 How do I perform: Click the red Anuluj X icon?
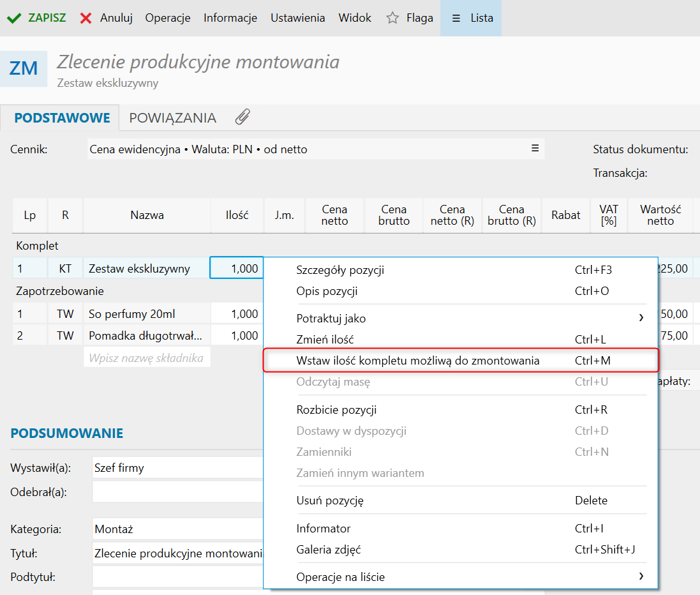pos(86,18)
